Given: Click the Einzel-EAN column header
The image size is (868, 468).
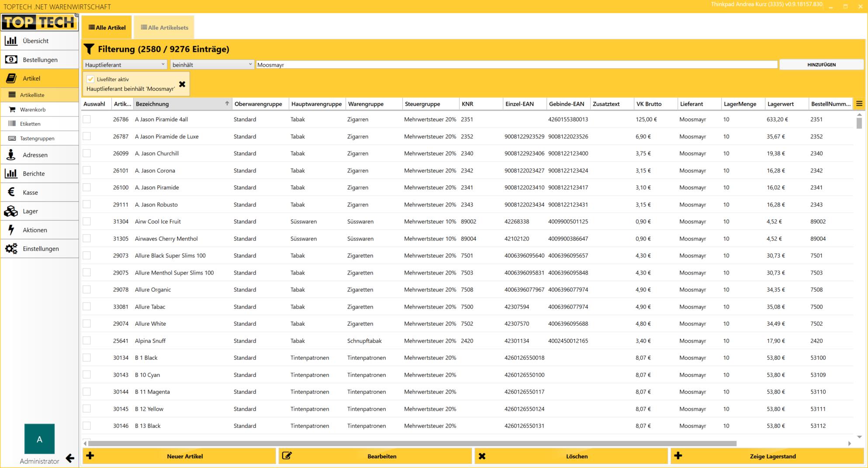Looking at the screenshot, I should pos(524,104).
